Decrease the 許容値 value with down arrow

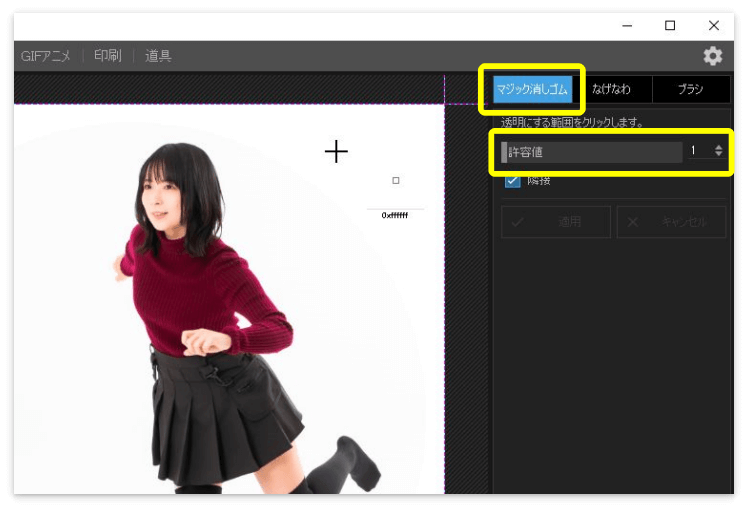tap(718, 154)
